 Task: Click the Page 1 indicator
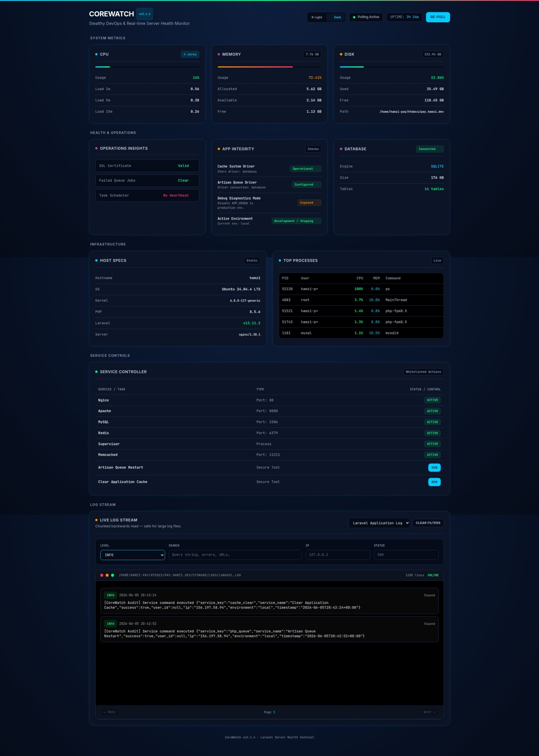point(269,712)
